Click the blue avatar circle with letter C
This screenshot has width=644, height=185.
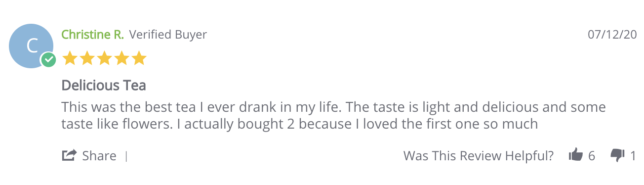32,46
